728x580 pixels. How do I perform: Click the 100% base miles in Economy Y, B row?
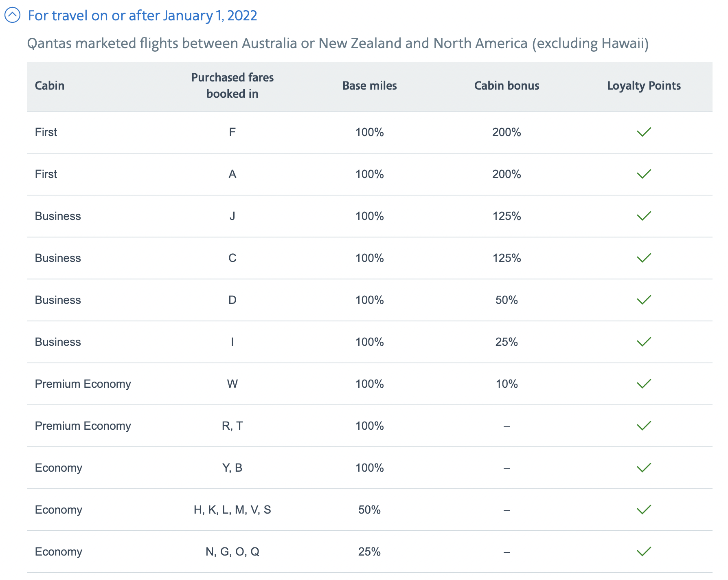pyautogui.click(x=369, y=468)
